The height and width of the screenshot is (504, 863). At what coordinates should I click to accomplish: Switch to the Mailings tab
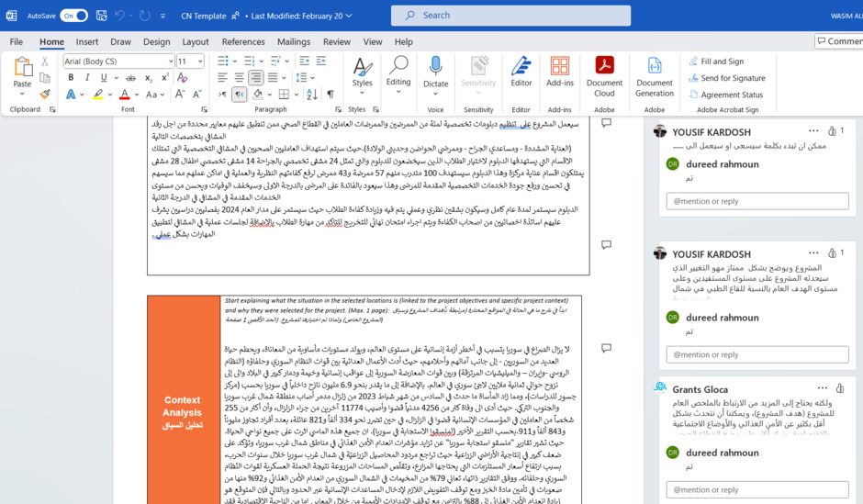point(294,42)
